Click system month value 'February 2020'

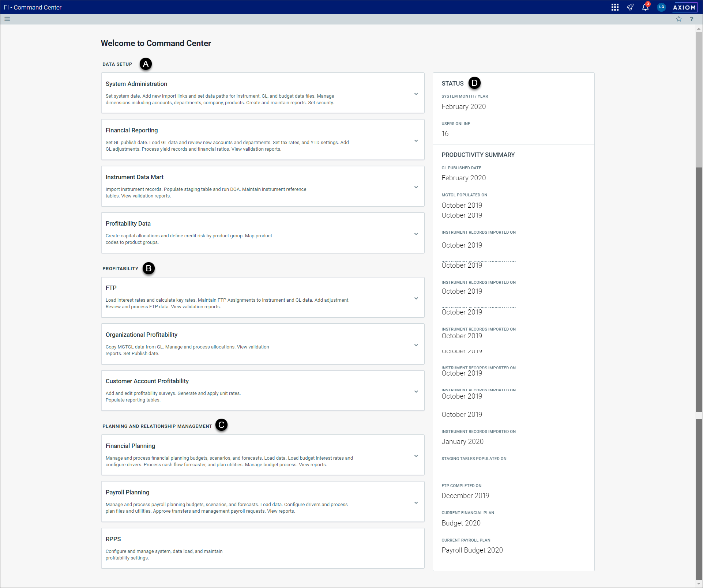[x=463, y=106]
